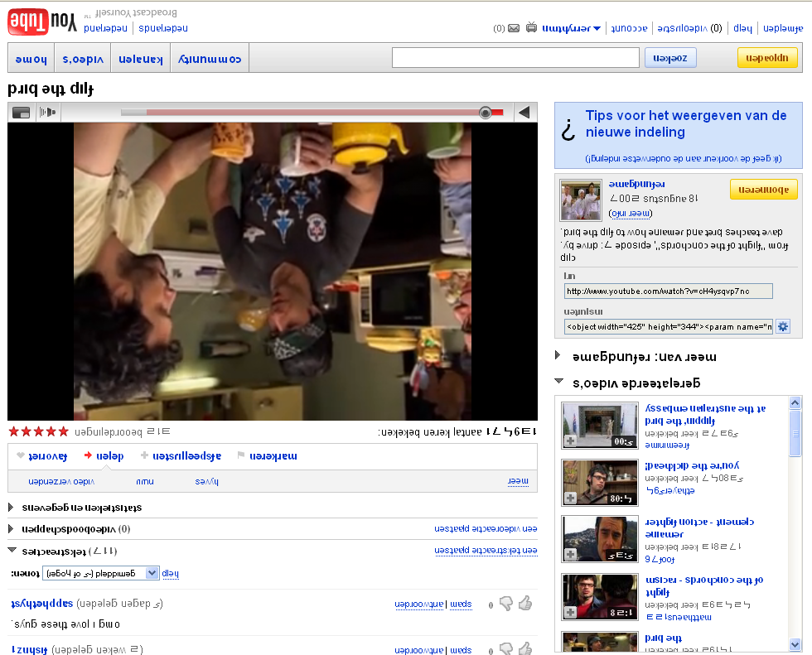Mute the video with the speaker icon
Screen dimensions: 812x655
[50, 113]
